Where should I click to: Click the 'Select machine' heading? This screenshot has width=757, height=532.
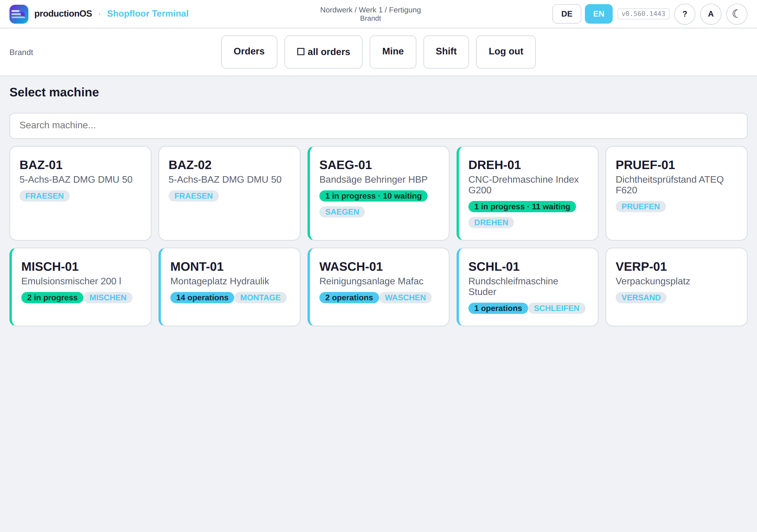point(54,92)
